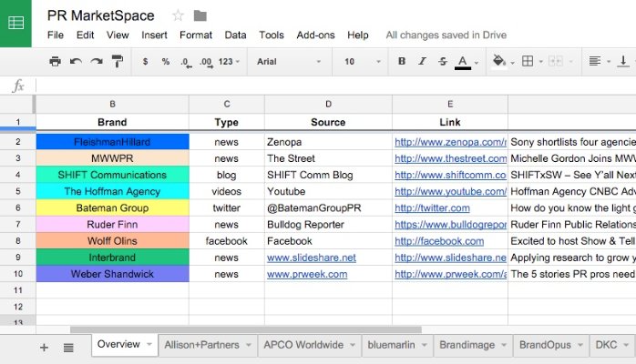The width and height of the screenshot is (636, 364).
Task: Open the fill color paint bucket
Action: click(499, 62)
